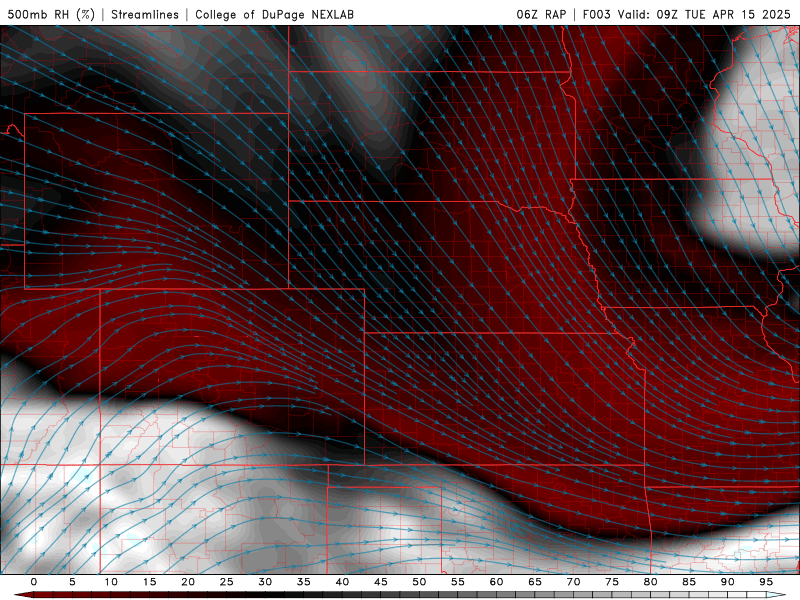Screen dimensions: 800x600
Task: Select the 35 label on the RH scale
Action: (x=304, y=582)
